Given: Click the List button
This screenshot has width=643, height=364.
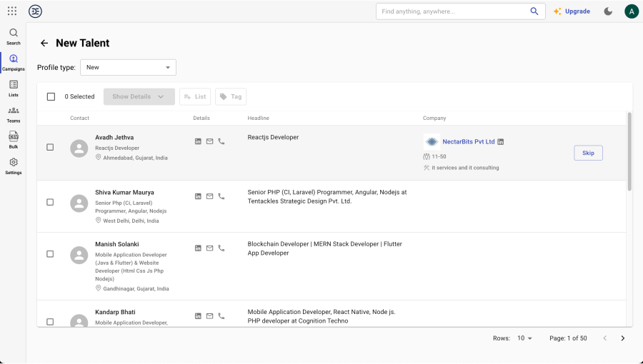Looking at the screenshot, I should click(x=195, y=96).
